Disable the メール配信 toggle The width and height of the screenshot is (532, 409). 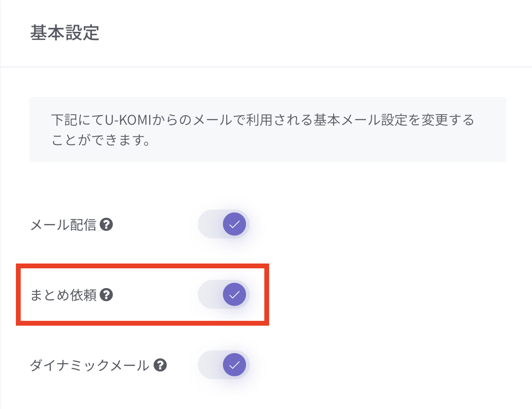[x=224, y=224]
